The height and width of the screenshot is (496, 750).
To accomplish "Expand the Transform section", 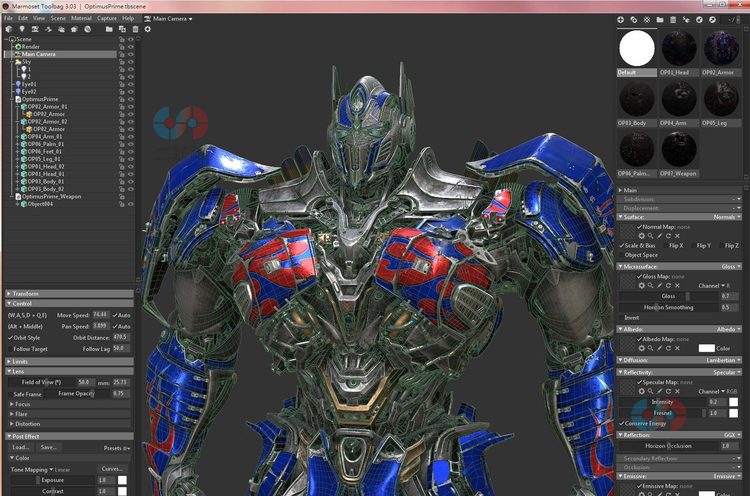I will (x=9, y=294).
